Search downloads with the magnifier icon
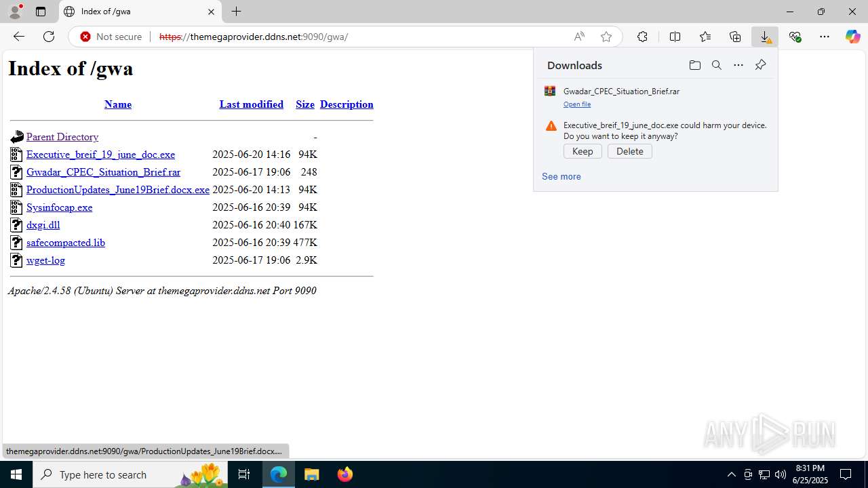868x488 pixels. click(716, 65)
